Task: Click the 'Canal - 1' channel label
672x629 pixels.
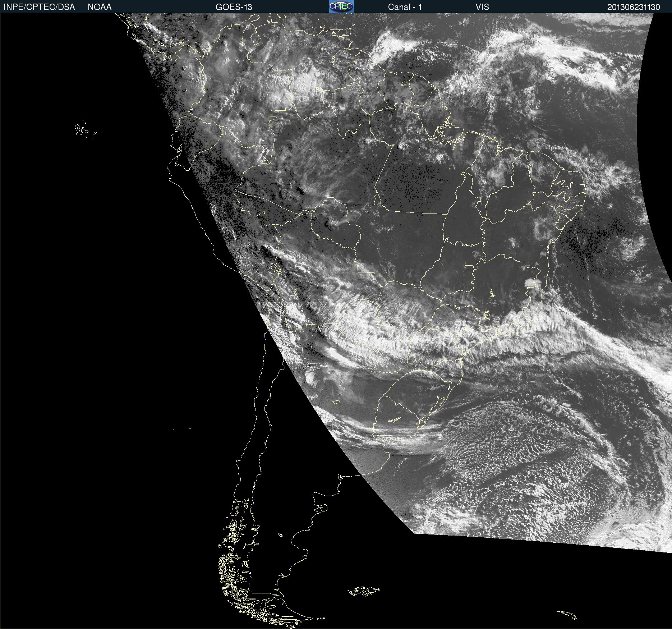Action: [x=405, y=7]
